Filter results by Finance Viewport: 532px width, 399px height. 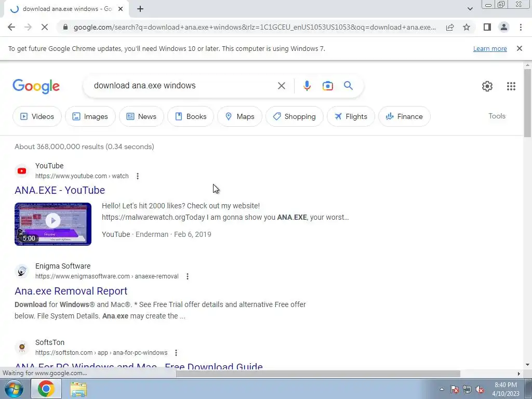tap(404, 116)
